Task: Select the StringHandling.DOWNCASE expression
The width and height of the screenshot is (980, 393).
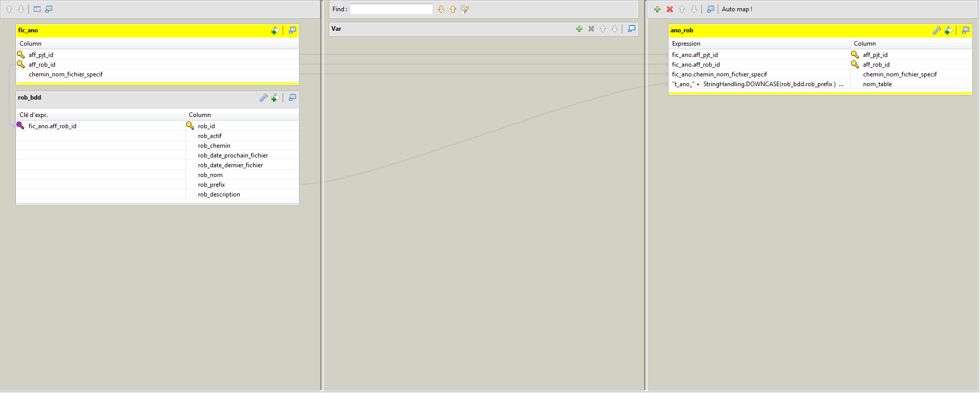Action: (759, 84)
